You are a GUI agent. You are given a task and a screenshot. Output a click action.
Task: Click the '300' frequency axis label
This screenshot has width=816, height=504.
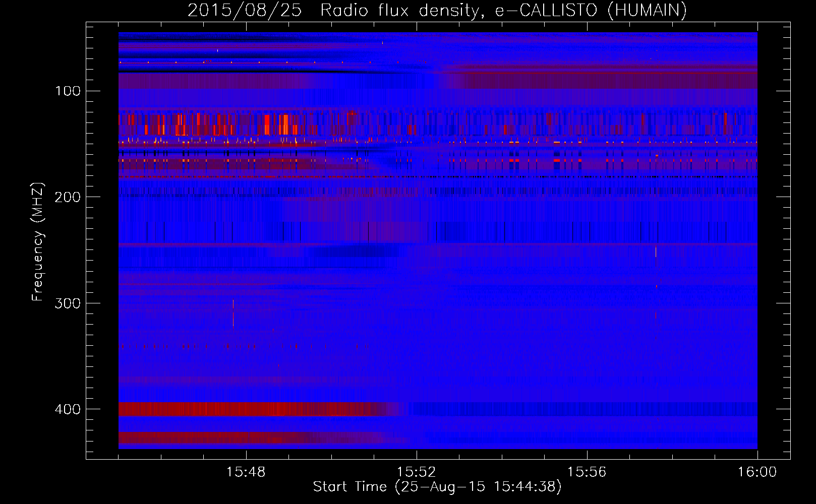(68, 303)
